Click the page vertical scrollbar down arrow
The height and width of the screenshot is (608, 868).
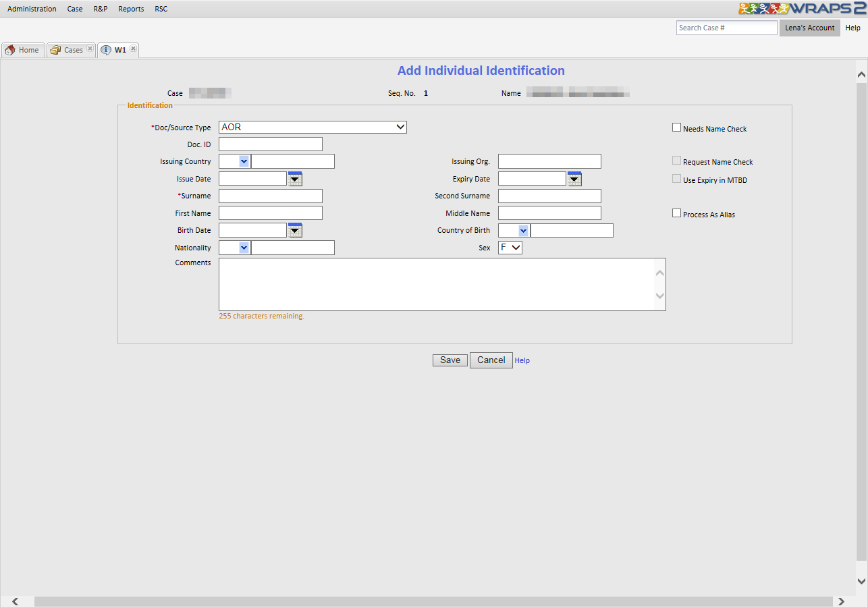861,581
